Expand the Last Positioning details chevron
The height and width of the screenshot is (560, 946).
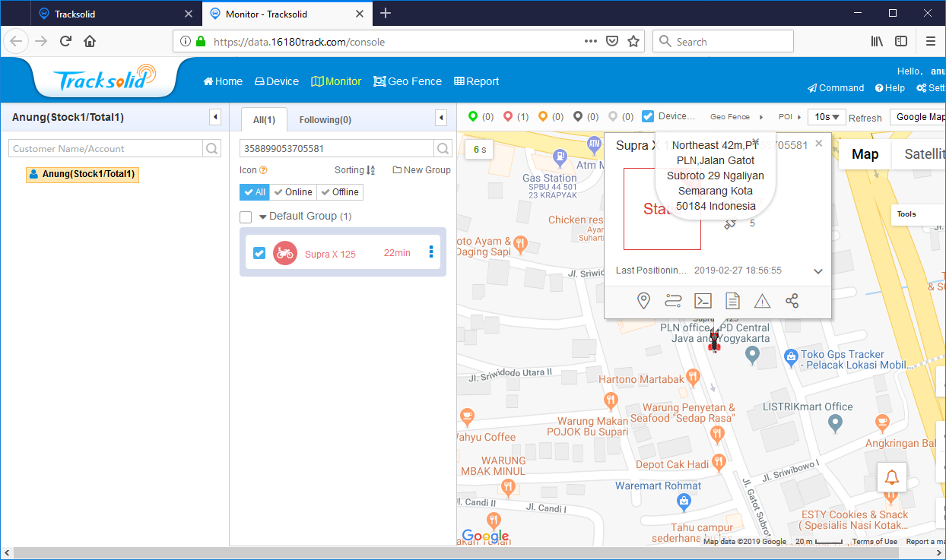pyautogui.click(x=818, y=271)
